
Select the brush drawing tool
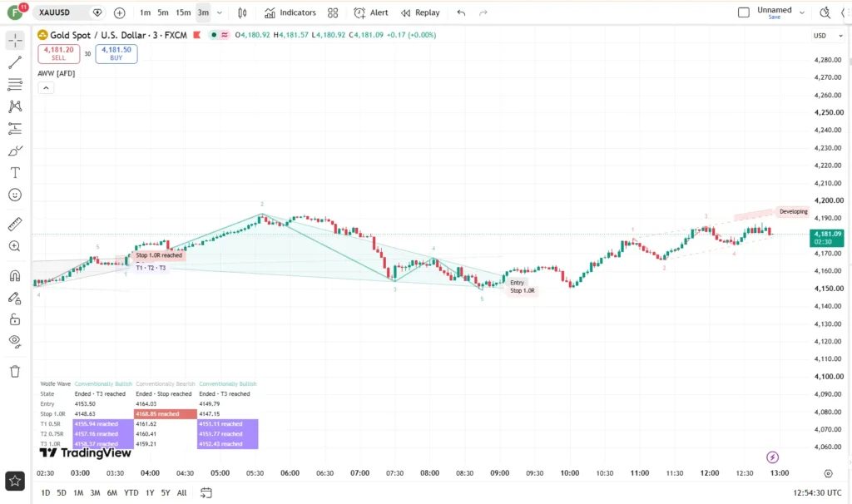pos(15,151)
